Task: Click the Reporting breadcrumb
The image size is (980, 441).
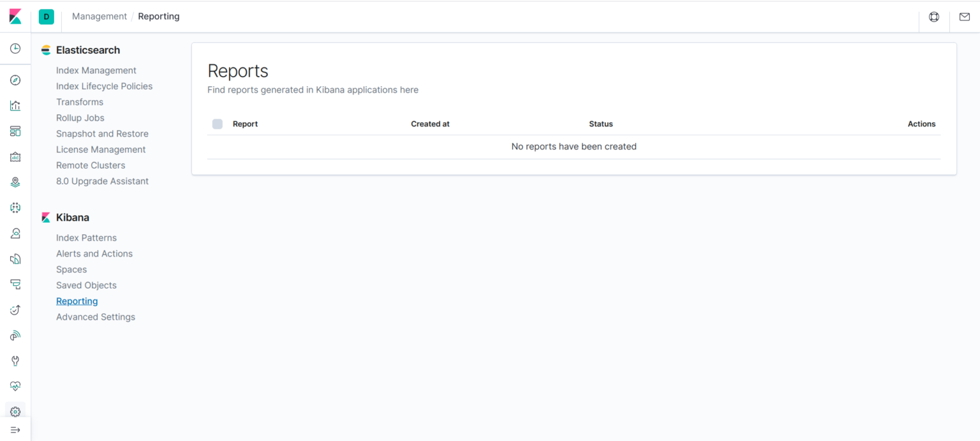Action: click(x=158, y=16)
